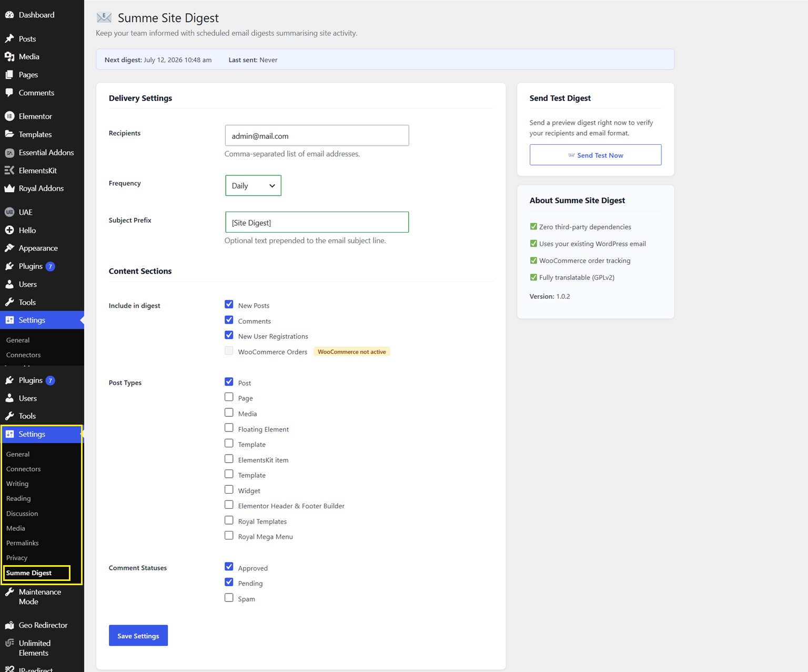Check the Spam comment status
Image resolution: width=808 pixels, height=672 pixels.
(229, 598)
